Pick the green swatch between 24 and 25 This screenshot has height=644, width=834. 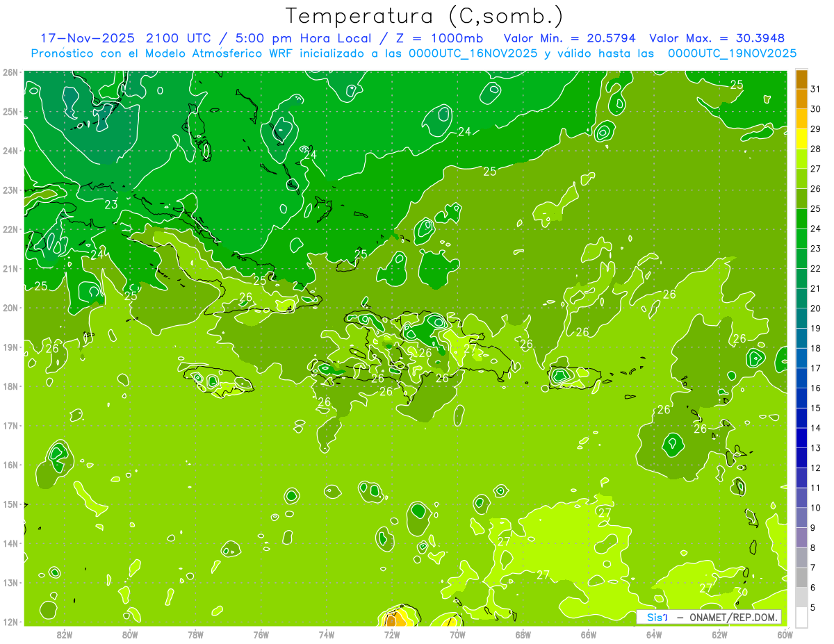point(801,219)
